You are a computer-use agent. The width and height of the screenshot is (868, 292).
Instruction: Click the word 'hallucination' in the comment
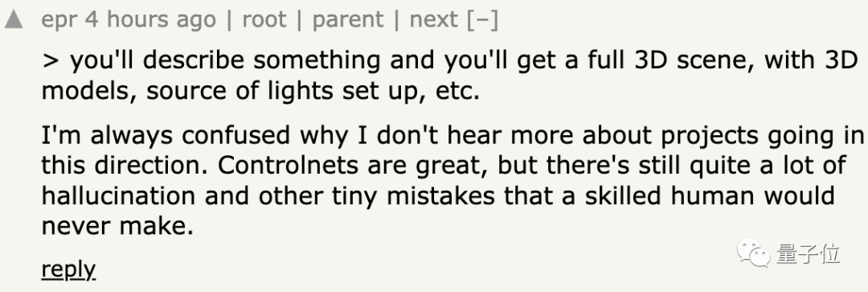click(x=118, y=195)
